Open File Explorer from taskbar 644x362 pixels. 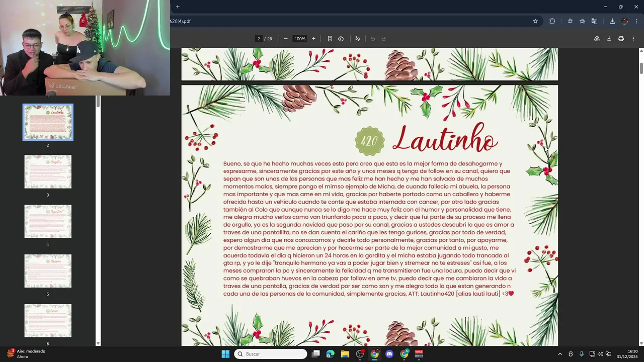point(345,354)
